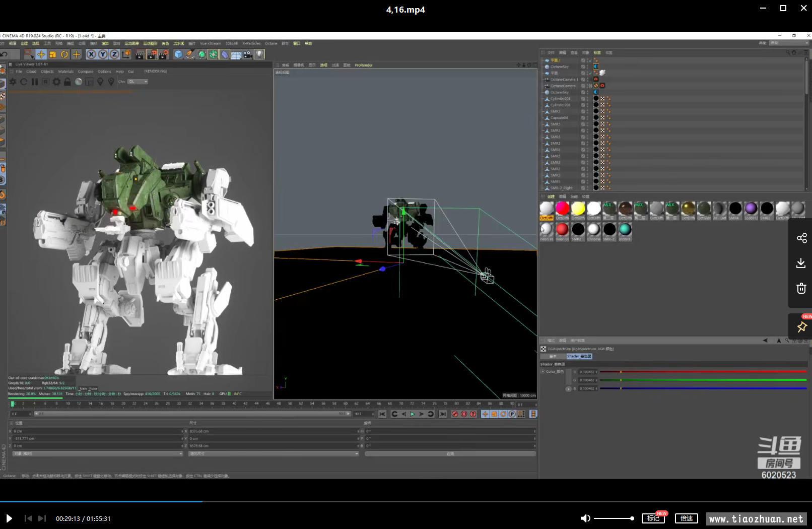This screenshot has width=812, height=529.
Task: Click the 标记 mark button in player
Action: click(653, 518)
